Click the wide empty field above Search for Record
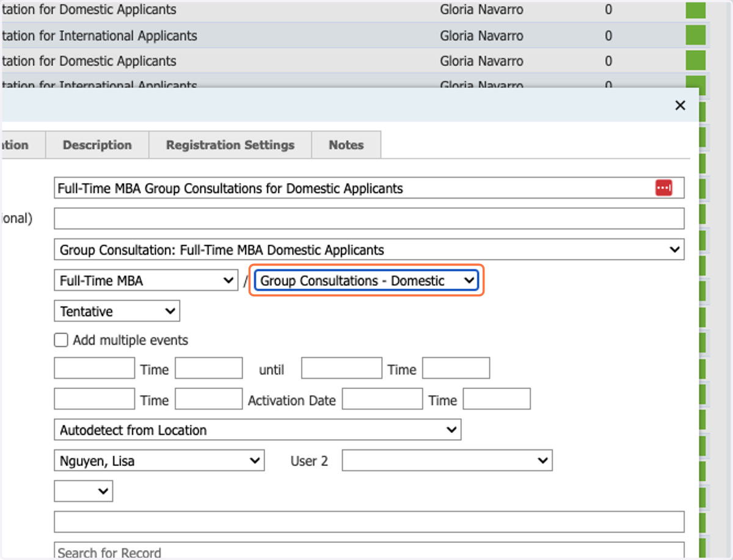Screen dimensions: 733x560 pyautogui.click(x=369, y=522)
